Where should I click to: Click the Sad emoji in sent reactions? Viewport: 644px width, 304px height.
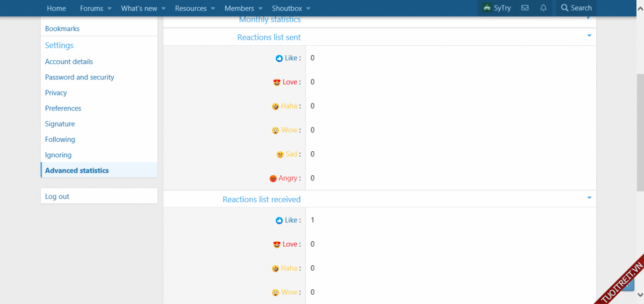pyautogui.click(x=280, y=155)
